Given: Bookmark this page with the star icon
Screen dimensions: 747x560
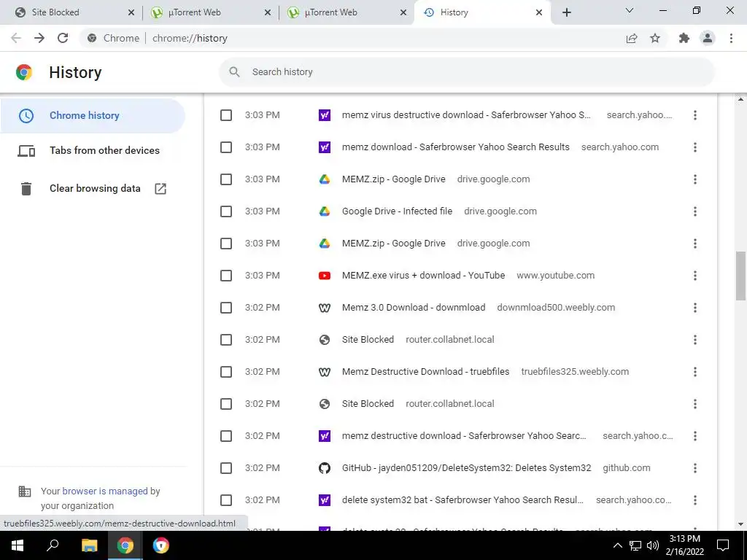Looking at the screenshot, I should click(655, 38).
